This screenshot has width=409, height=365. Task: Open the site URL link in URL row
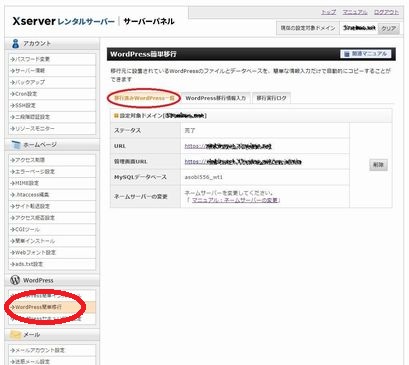[x=228, y=146]
